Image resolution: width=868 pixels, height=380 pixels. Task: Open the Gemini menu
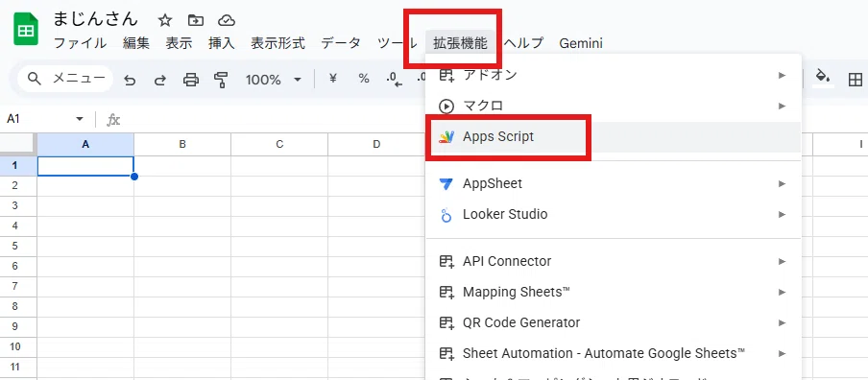point(581,43)
